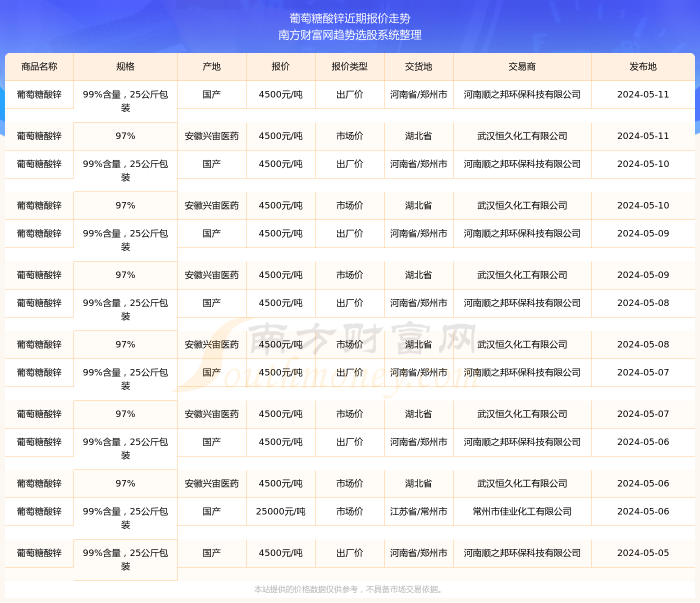Image resolution: width=700 pixels, height=603 pixels.
Task: Click the 商品名称 column header
Action: 39,66
